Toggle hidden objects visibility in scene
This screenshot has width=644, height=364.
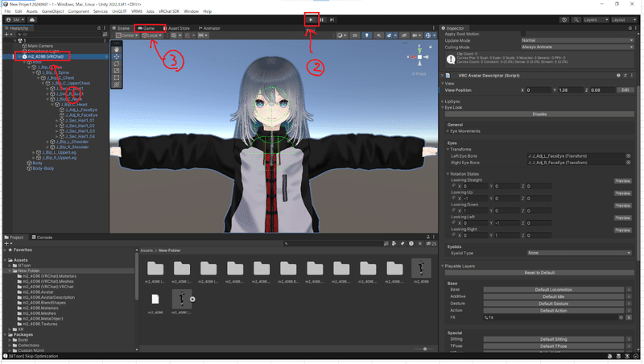(x=404, y=35)
